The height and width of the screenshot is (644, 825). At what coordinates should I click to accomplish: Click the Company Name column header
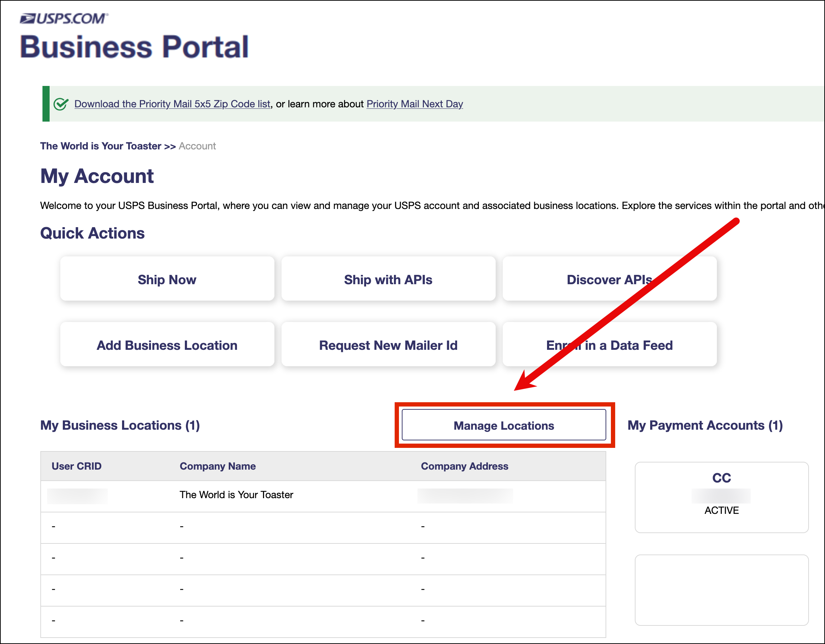218,466
